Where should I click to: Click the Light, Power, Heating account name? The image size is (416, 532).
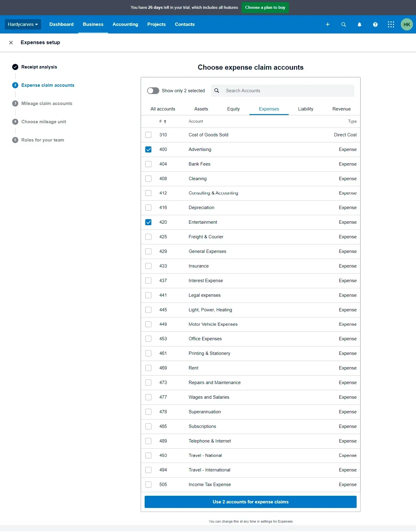(x=210, y=310)
